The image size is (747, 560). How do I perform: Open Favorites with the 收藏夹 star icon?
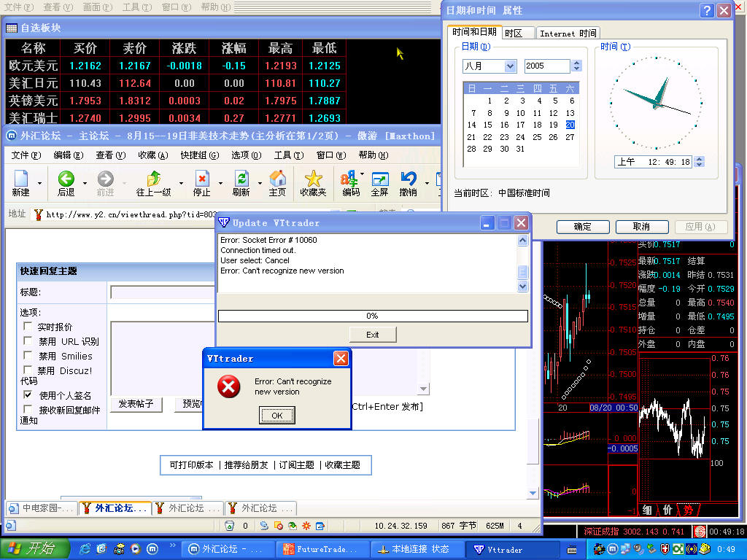[x=313, y=179]
